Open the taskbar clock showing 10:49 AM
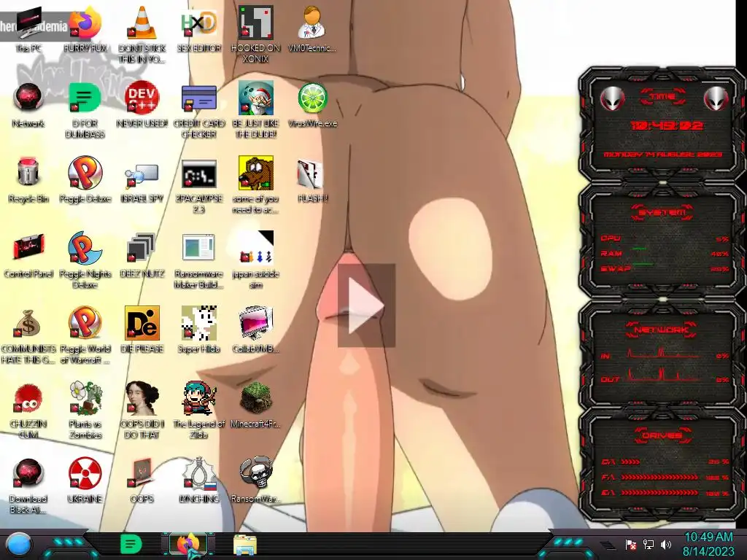This screenshot has width=747, height=560. [708, 544]
